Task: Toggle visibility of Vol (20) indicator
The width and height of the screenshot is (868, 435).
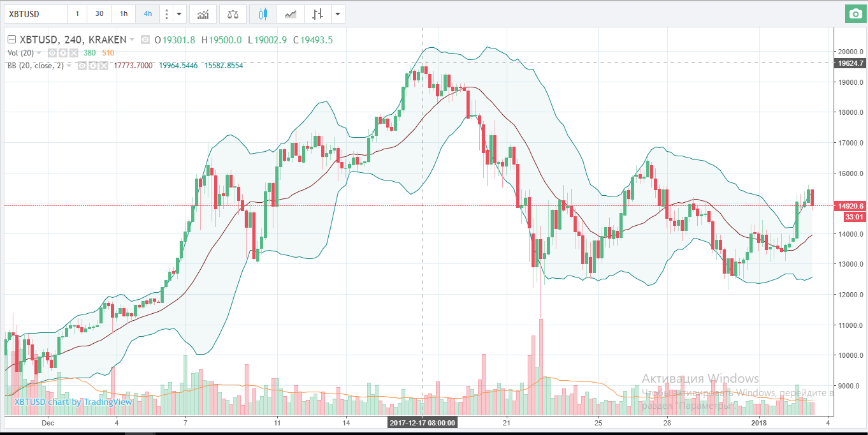Action: click(x=53, y=53)
